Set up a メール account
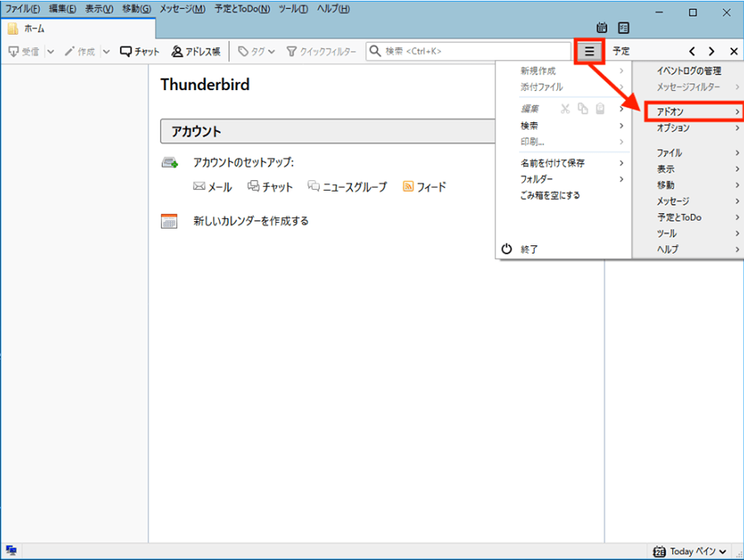The image size is (744, 560). (212, 187)
